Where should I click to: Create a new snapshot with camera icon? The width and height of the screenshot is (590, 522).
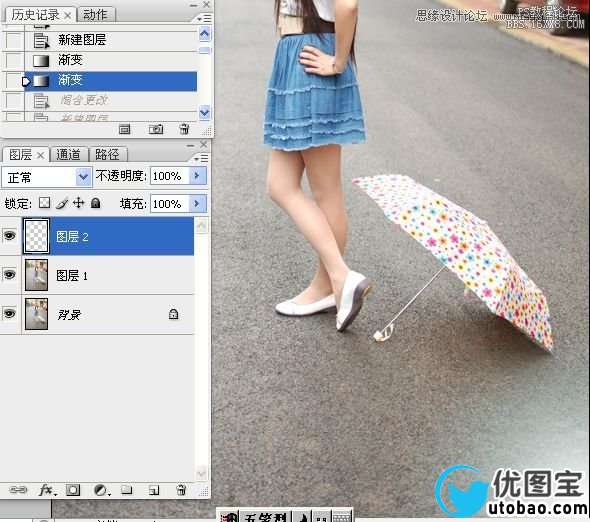tap(156, 129)
